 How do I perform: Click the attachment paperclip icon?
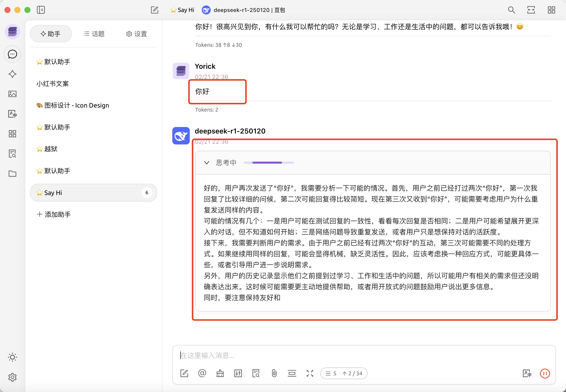(274, 373)
